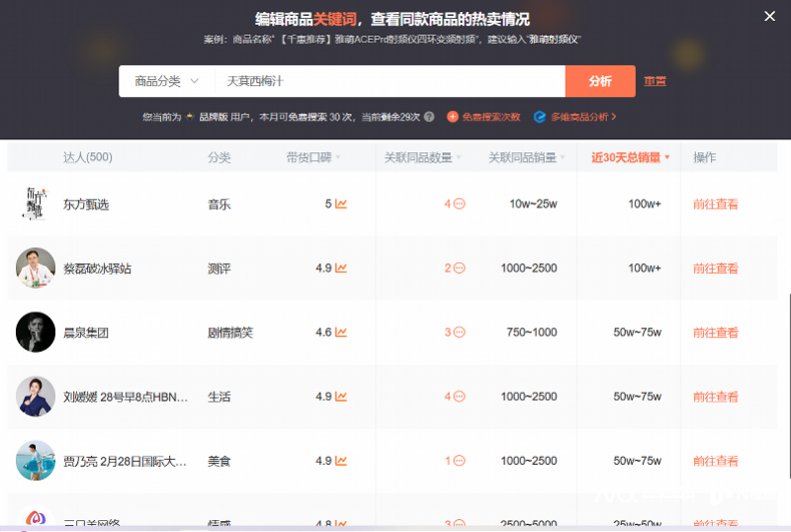791x532 pixels.
Task: Click the help question mark icon after 剩余29次
Action: tap(429, 117)
